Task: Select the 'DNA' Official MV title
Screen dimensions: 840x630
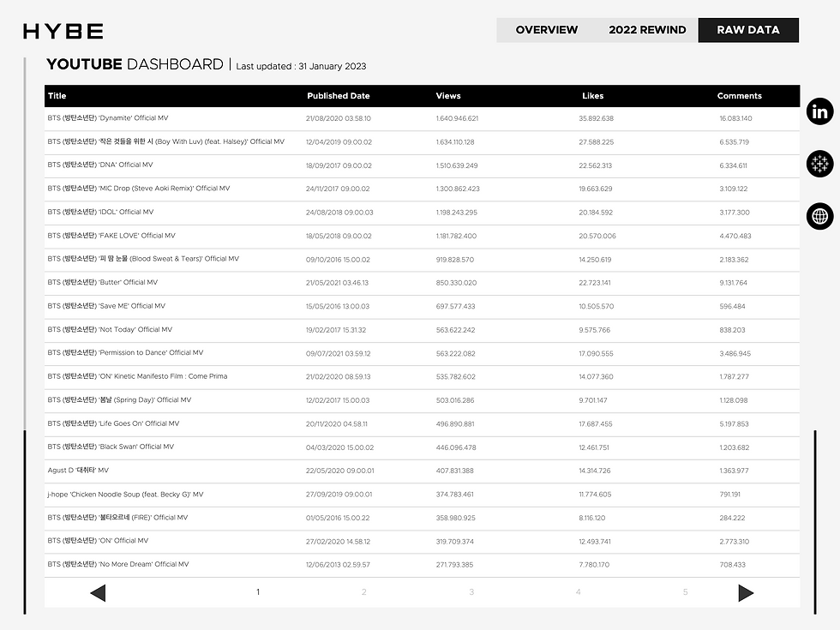Action: point(100,165)
